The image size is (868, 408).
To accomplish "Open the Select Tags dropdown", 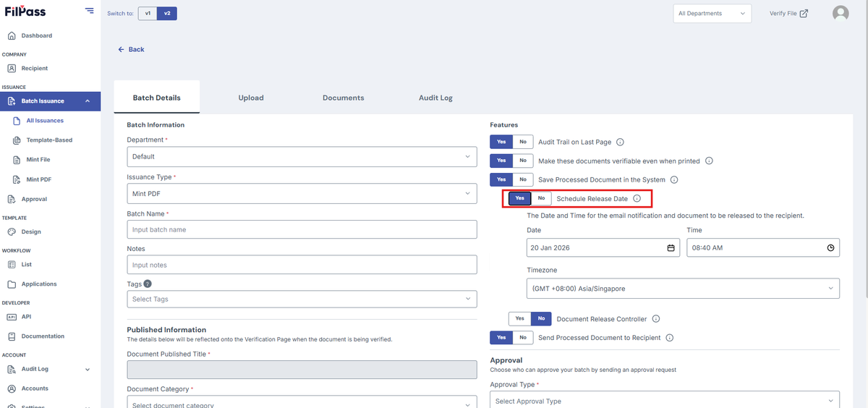I will 302,299.
